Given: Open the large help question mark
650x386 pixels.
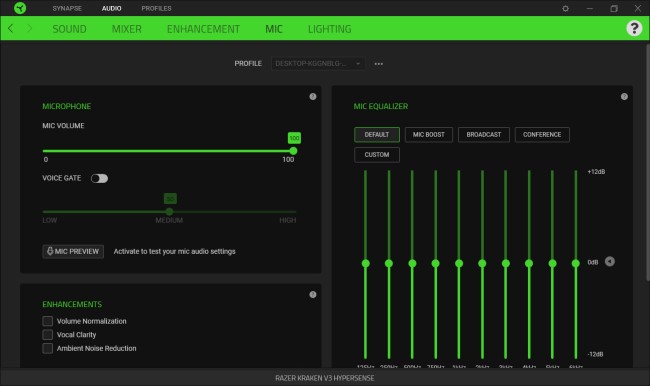Looking at the screenshot, I should point(634,28).
